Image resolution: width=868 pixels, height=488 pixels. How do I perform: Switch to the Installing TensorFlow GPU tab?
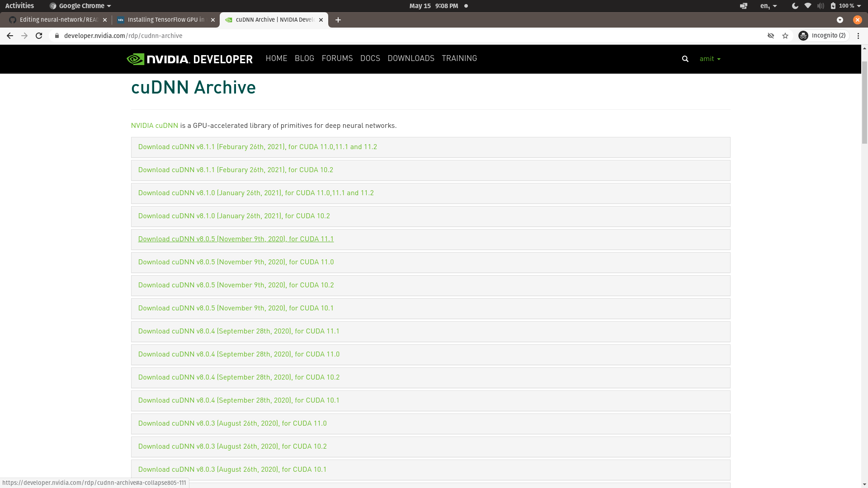pyautogui.click(x=165, y=20)
